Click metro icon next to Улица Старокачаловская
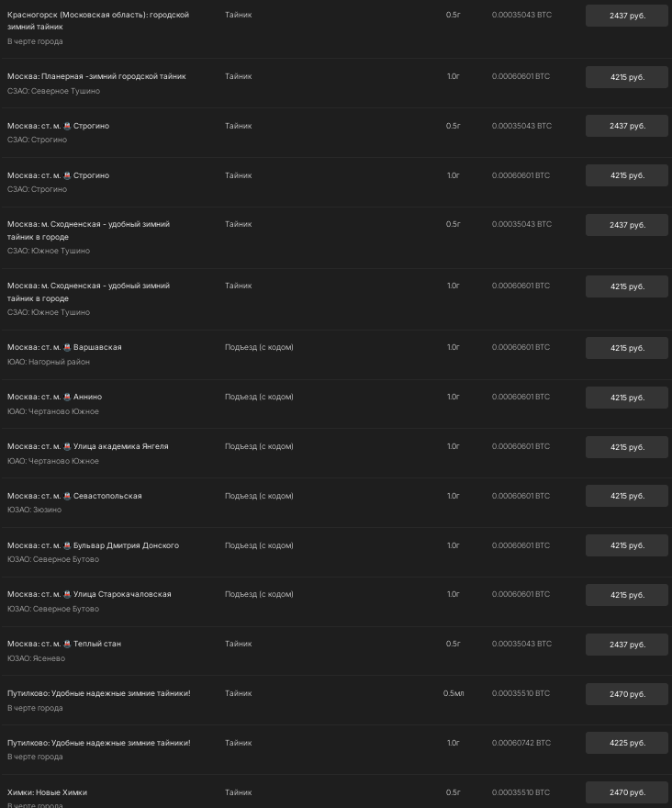Screen dimensions: 672x808 pos(67,594)
